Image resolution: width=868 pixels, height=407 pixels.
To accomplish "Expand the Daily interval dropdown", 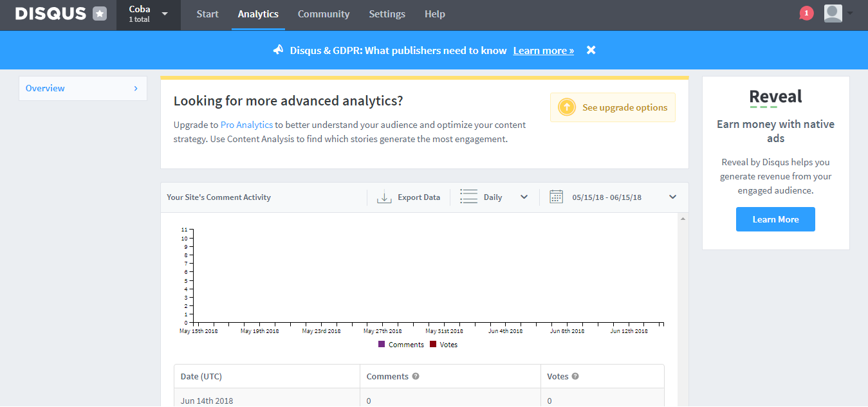I will [x=524, y=197].
